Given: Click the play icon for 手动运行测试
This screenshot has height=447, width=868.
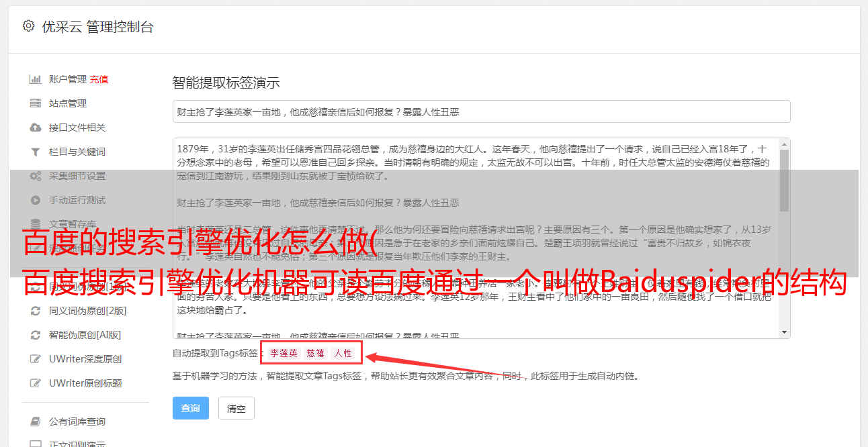Looking at the screenshot, I should pyautogui.click(x=36, y=200).
